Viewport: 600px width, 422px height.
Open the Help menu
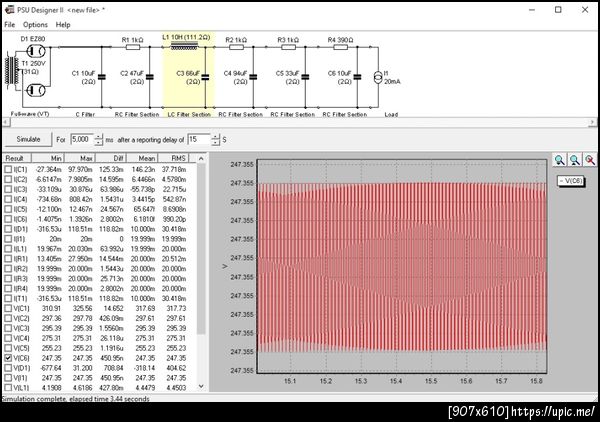pos(63,25)
